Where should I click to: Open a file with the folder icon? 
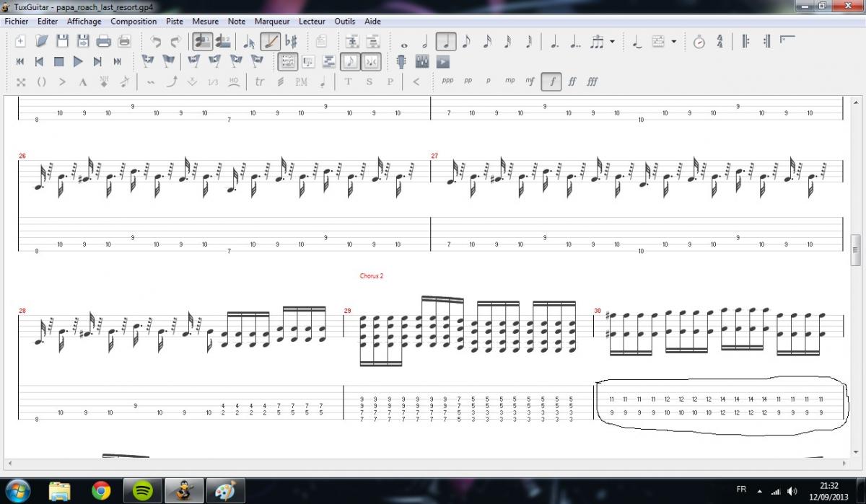pos(41,41)
